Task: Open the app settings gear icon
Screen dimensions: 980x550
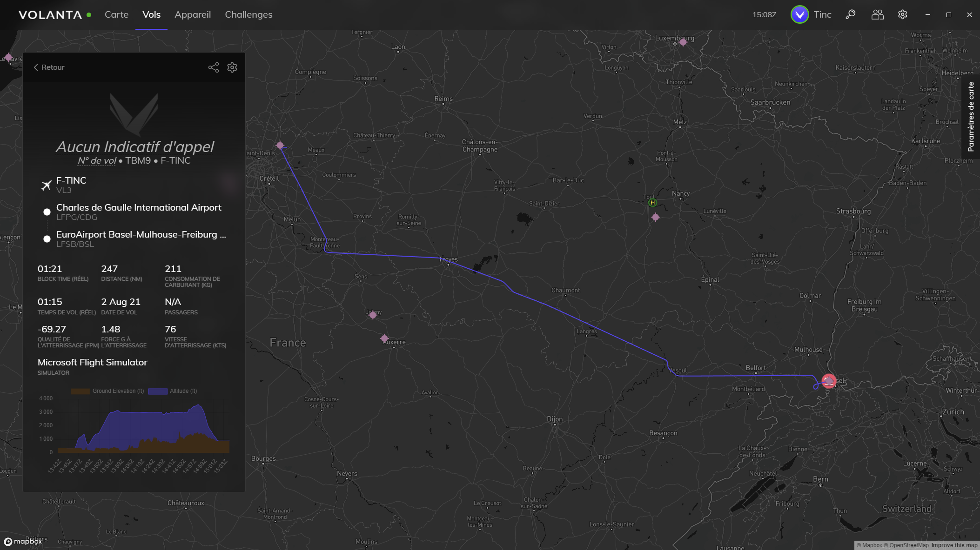Action: tap(903, 14)
